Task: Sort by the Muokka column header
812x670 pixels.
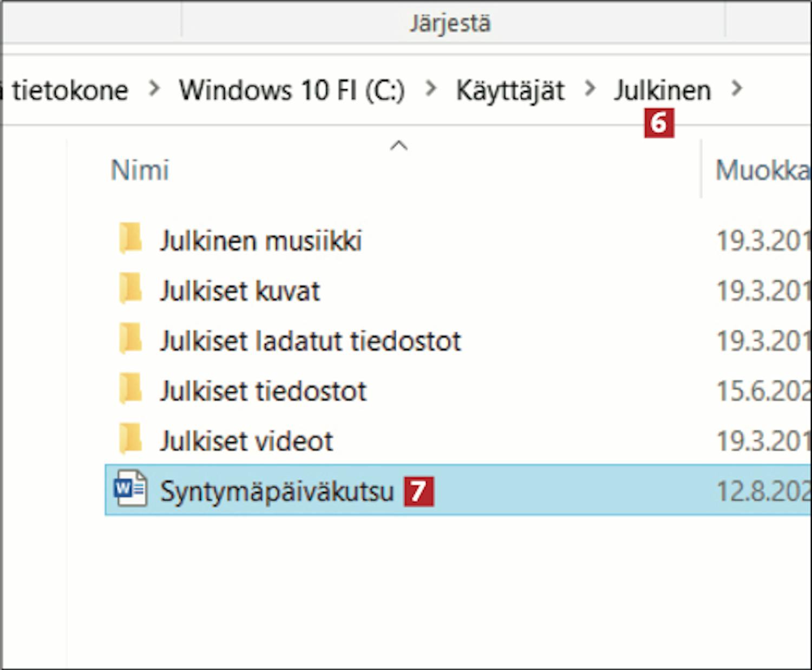Action: pos(762,170)
